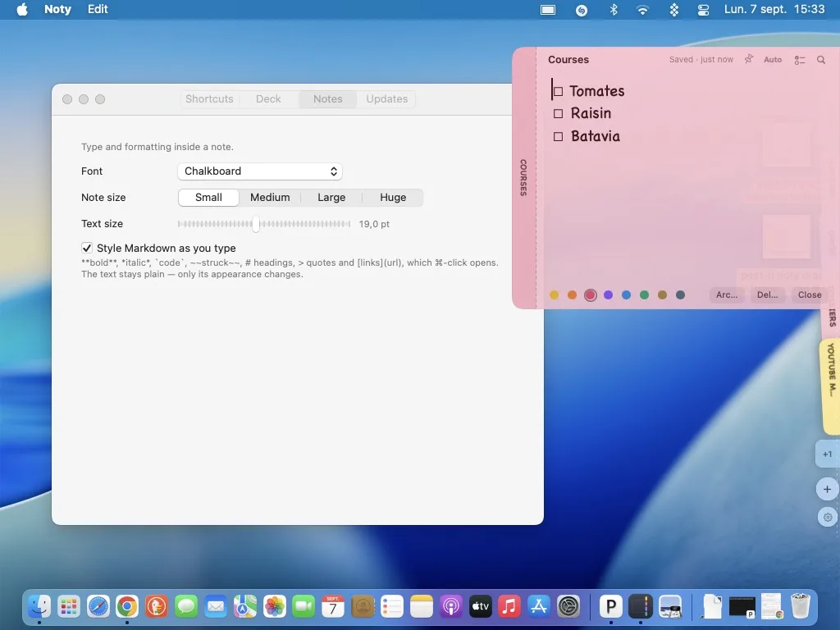Go to the Updates tab
Screen dimensions: 840x630
(x=387, y=99)
